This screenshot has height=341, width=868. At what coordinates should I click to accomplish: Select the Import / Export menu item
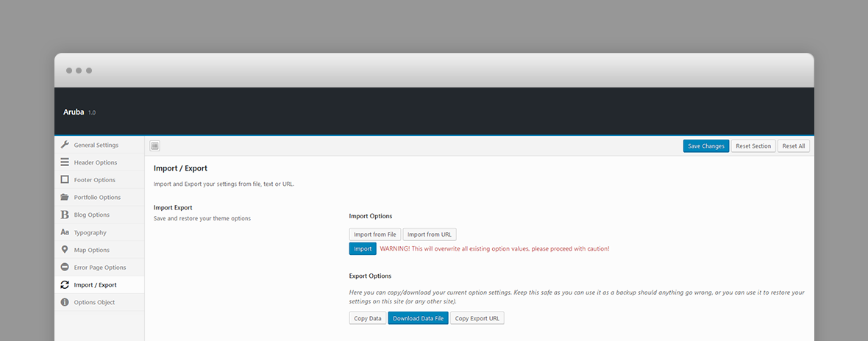[x=99, y=284]
